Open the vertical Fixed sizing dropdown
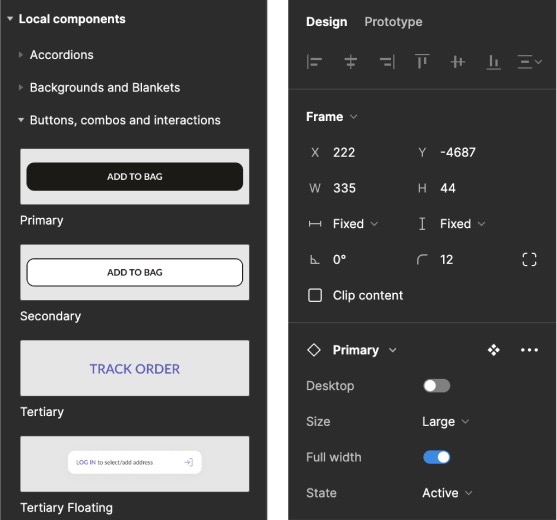 point(463,224)
